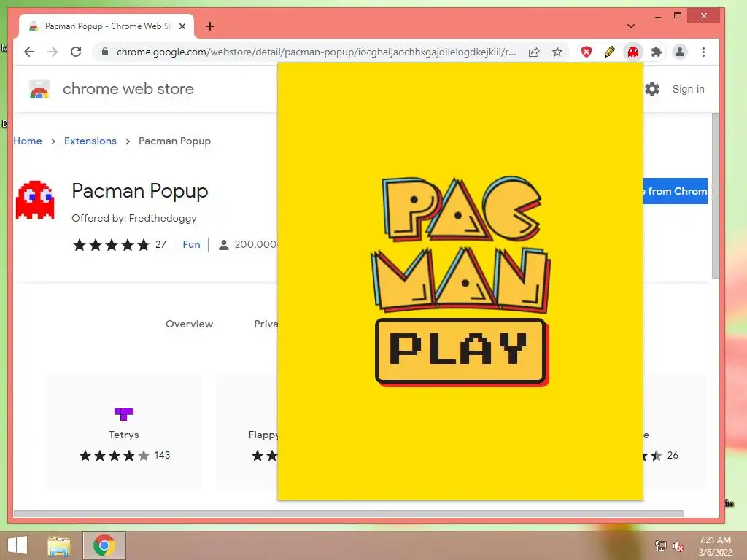Viewport: 747px width, 560px height.
Task: Click the Sign in link
Action: 688,89
